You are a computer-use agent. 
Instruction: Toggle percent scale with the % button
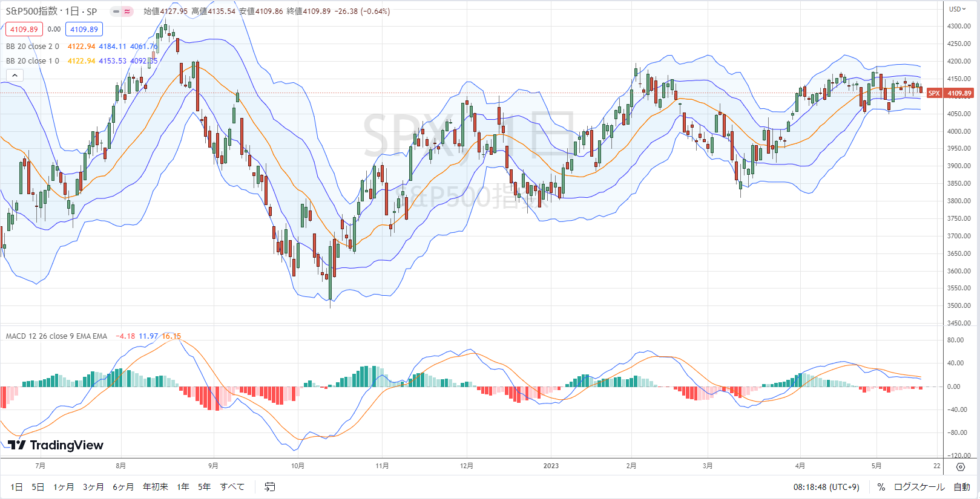tap(881, 487)
